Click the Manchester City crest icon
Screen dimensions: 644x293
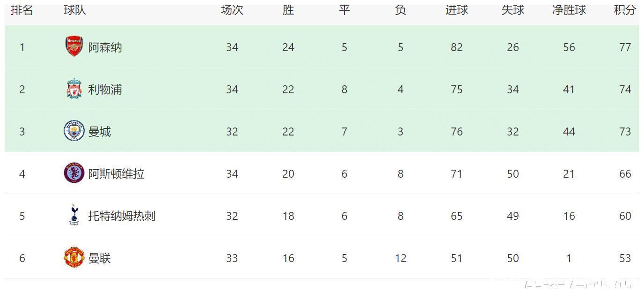click(74, 131)
